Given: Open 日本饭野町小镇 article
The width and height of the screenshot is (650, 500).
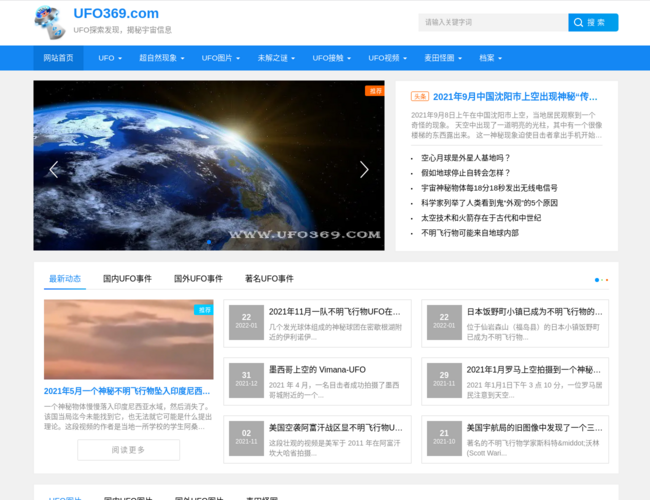Looking at the screenshot, I should point(534,312).
